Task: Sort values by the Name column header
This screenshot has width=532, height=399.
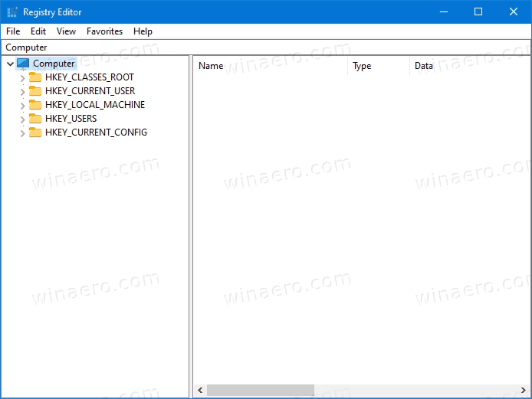Action: pyautogui.click(x=271, y=66)
